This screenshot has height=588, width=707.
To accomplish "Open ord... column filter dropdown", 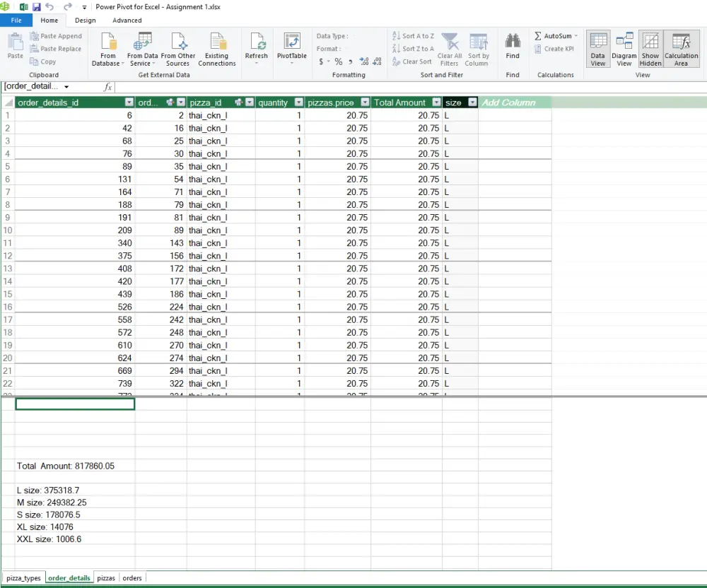I will coord(181,102).
